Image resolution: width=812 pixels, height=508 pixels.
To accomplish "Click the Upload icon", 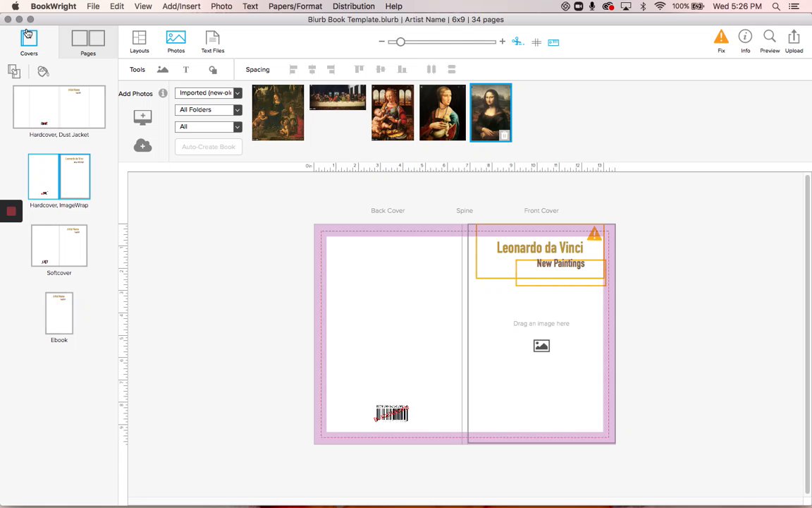I will click(x=794, y=41).
